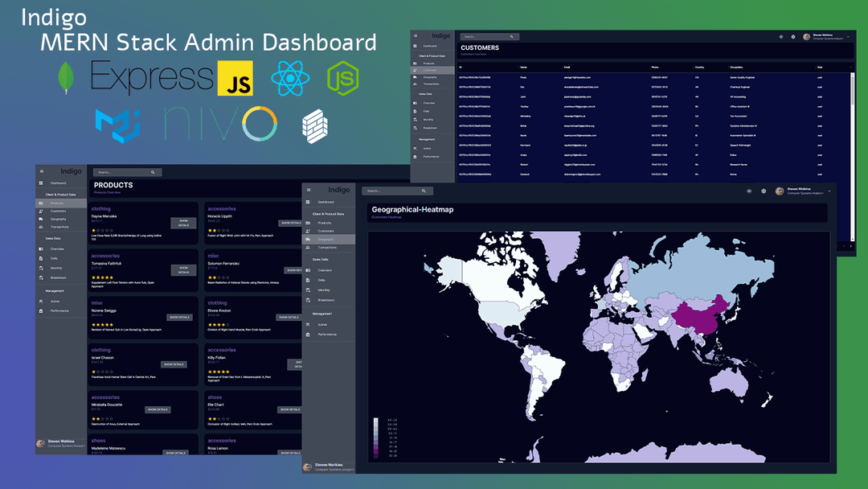Show details for Horacio Lippitt accessories product
This screenshot has height=489, width=868.
coord(290,223)
